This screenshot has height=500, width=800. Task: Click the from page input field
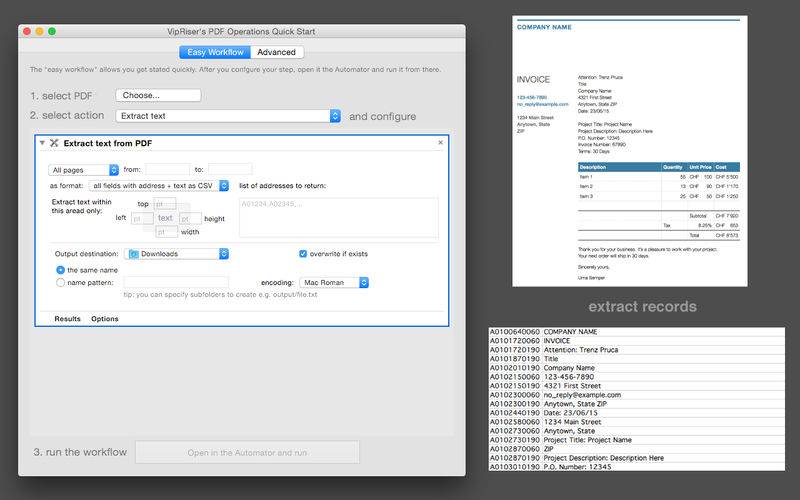(x=167, y=169)
